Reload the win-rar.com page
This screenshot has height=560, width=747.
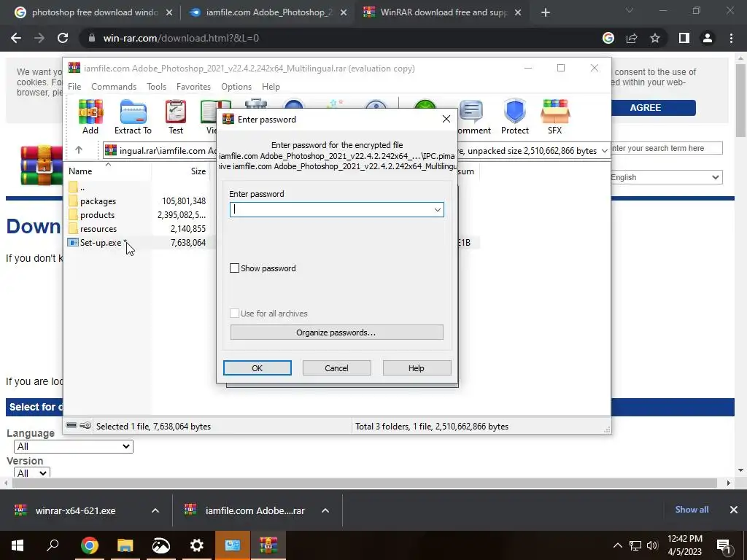click(63, 38)
